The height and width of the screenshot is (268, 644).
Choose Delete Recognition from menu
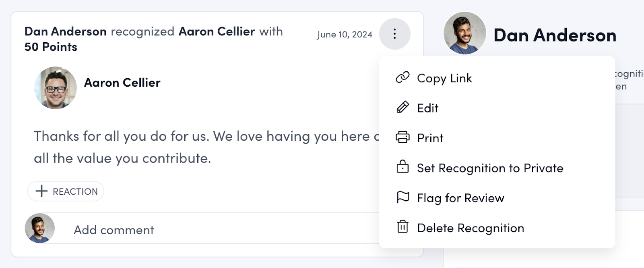471,228
